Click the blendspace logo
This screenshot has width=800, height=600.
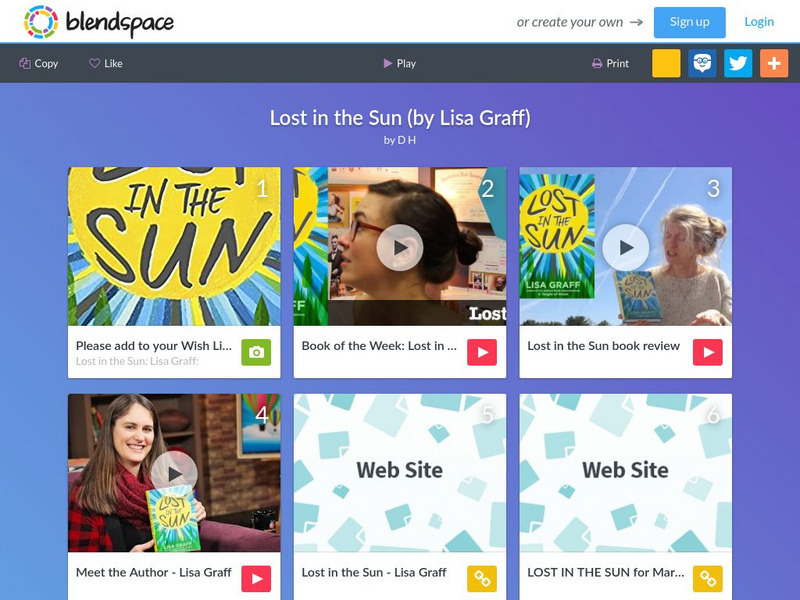pos(98,22)
